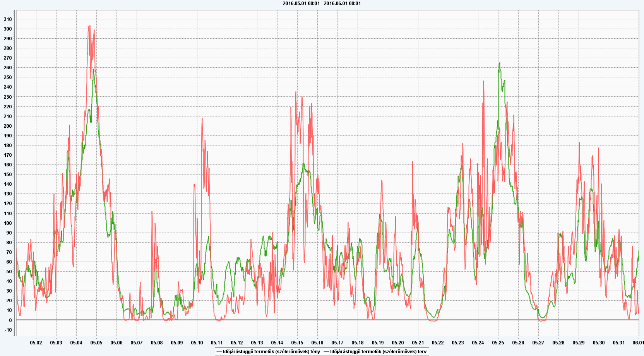The height and width of the screenshot is (356, 644).
Task: Select x-axis date 05.25
Action: click(x=498, y=343)
